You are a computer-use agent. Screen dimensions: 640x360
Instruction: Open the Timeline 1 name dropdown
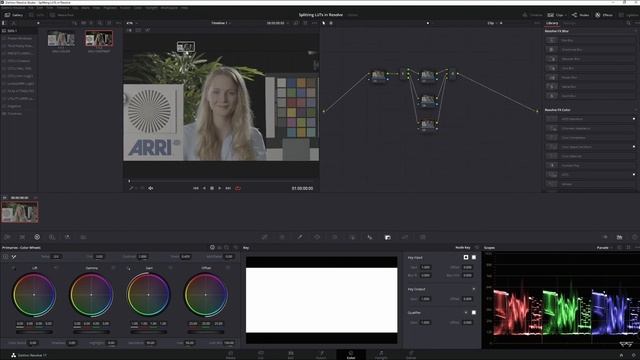tap(221, 23)
